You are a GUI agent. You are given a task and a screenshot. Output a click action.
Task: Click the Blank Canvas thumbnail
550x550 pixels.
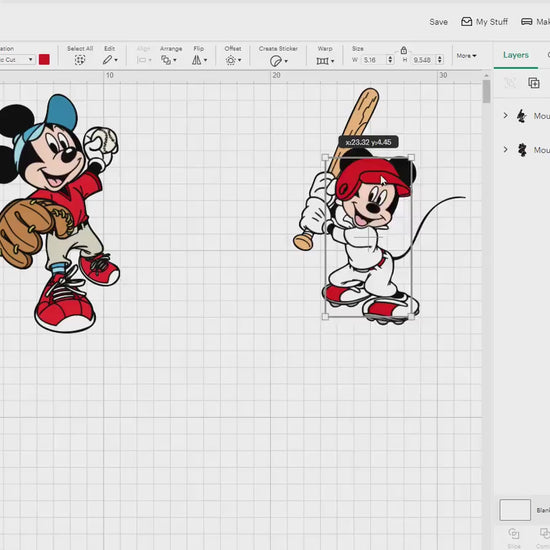point(515,510)
